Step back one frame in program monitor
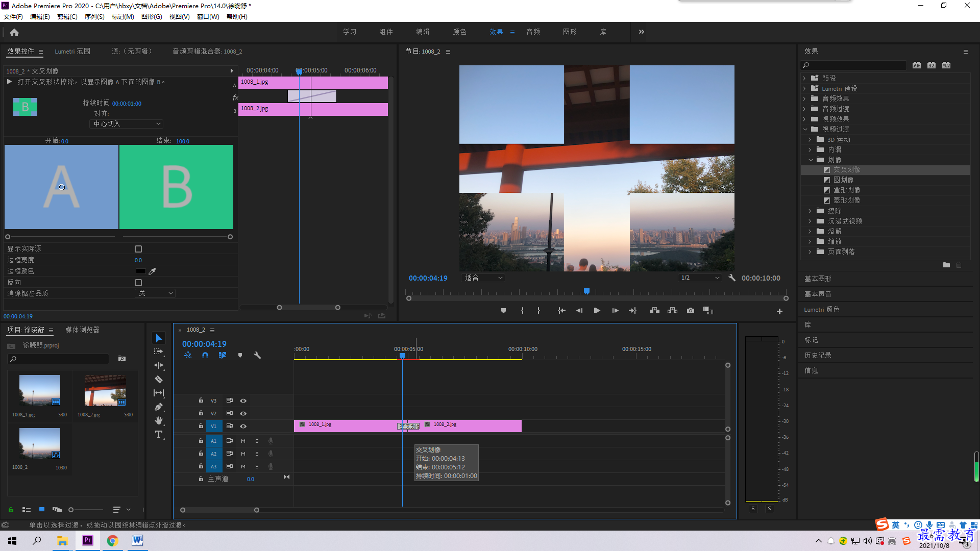Image resolution: width=980 pixels, height=551 pixels. [579, 311]
